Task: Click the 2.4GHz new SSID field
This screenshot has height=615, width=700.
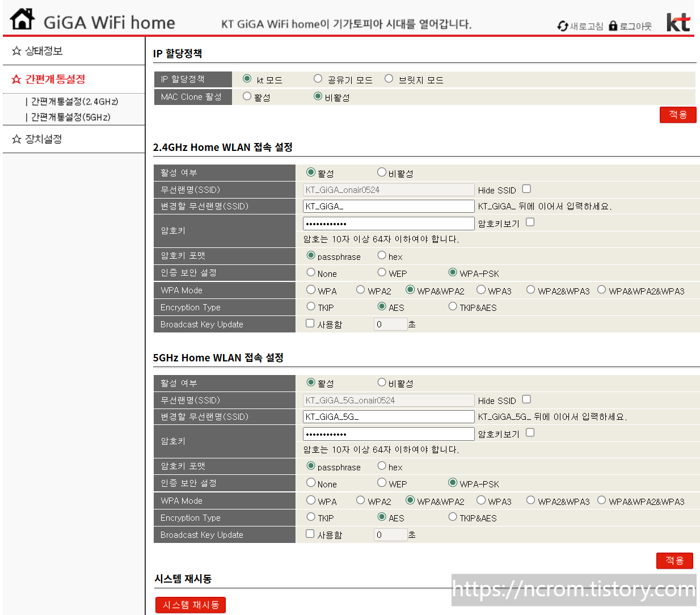Action: coord(389,206)
